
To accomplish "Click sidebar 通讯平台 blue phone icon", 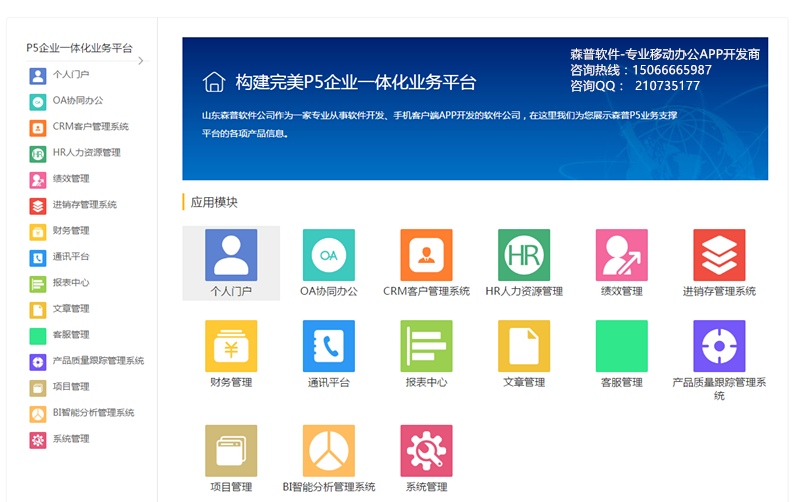I will [38, 258].
